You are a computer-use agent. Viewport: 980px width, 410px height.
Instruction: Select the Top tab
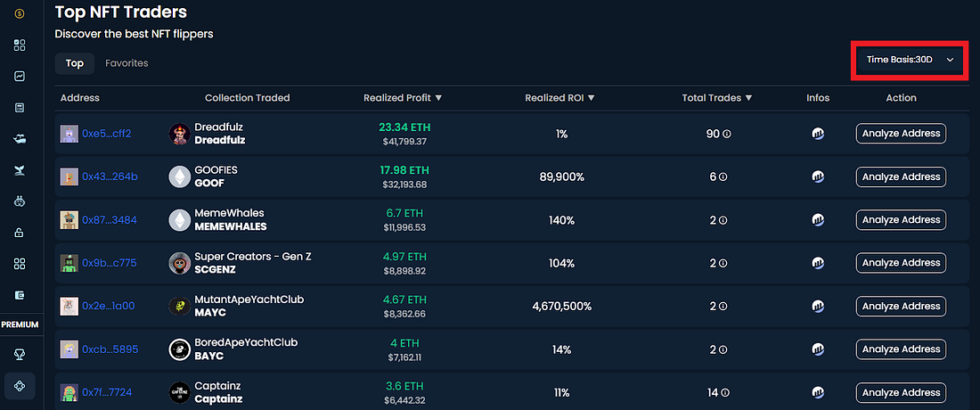coord(74,63)
